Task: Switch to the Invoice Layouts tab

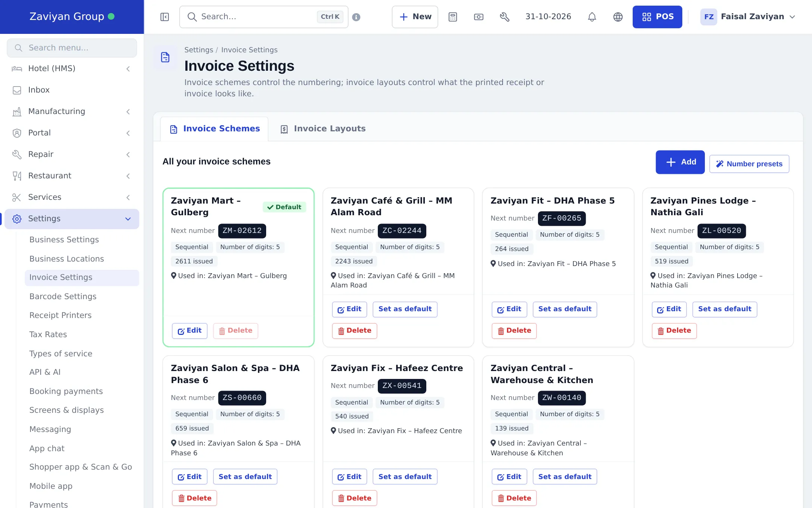Action: [x=323, y=129]
